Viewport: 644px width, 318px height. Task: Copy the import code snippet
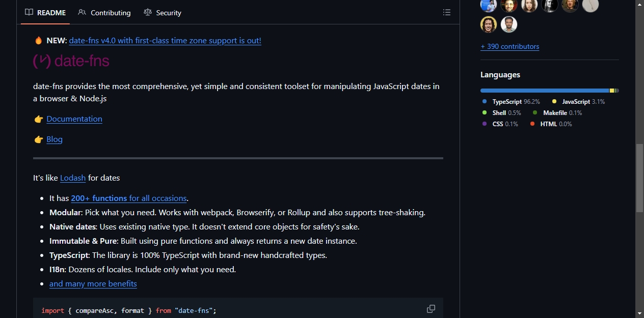pyautogui.click(x=431, y=309)
